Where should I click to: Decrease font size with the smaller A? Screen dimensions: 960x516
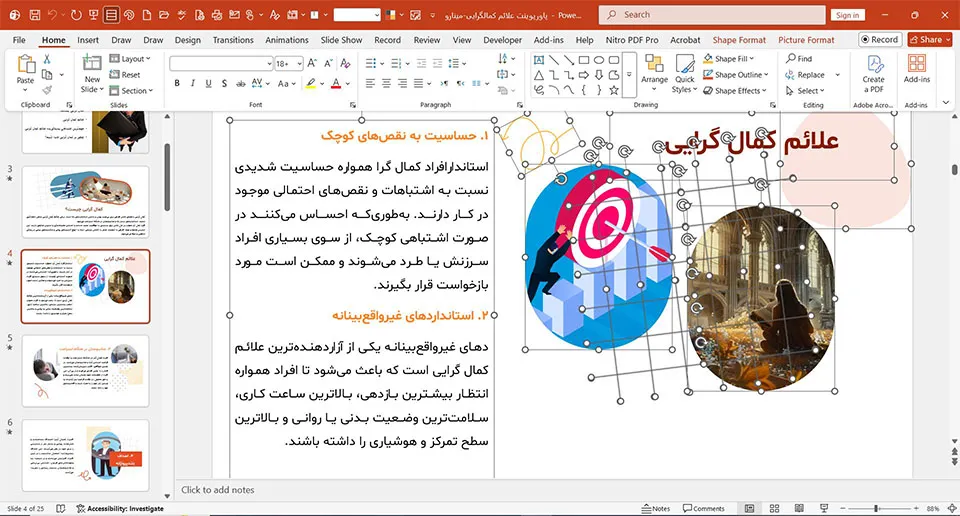[x=328, y=63]
